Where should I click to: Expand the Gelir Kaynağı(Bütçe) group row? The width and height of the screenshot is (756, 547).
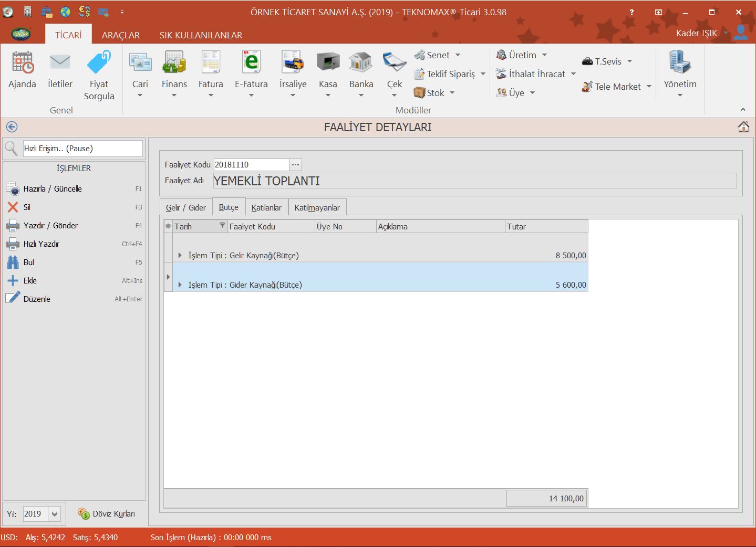[x=180, y=256]
